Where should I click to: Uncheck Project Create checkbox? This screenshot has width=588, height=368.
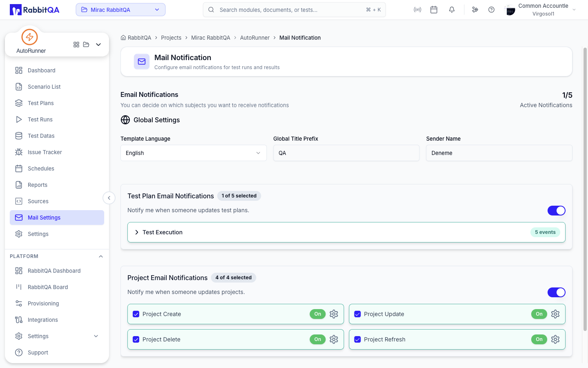pos(136,314)
